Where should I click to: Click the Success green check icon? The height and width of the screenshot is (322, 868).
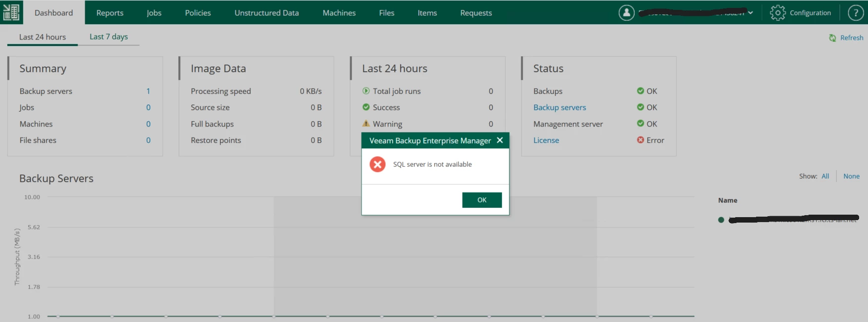(x=366, y=107)
